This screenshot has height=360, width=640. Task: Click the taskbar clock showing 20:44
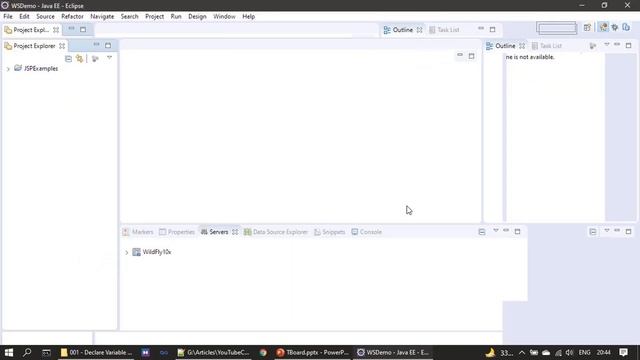pos(604,352)
